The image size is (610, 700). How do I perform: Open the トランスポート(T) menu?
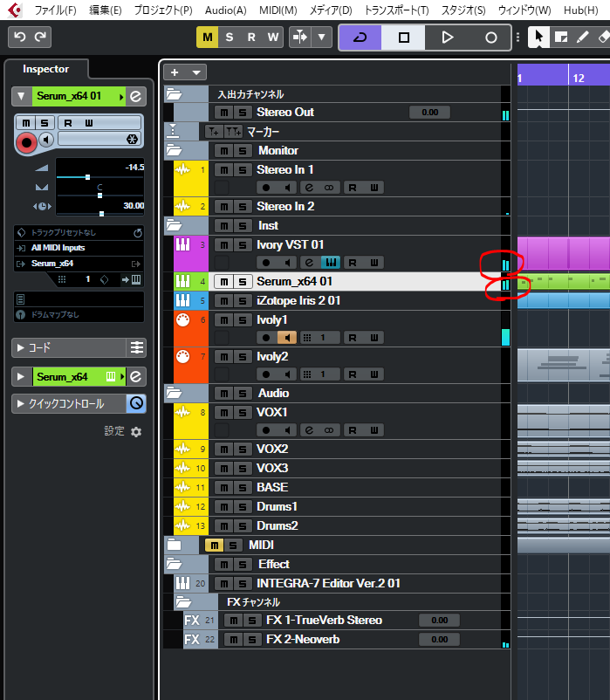397,10
